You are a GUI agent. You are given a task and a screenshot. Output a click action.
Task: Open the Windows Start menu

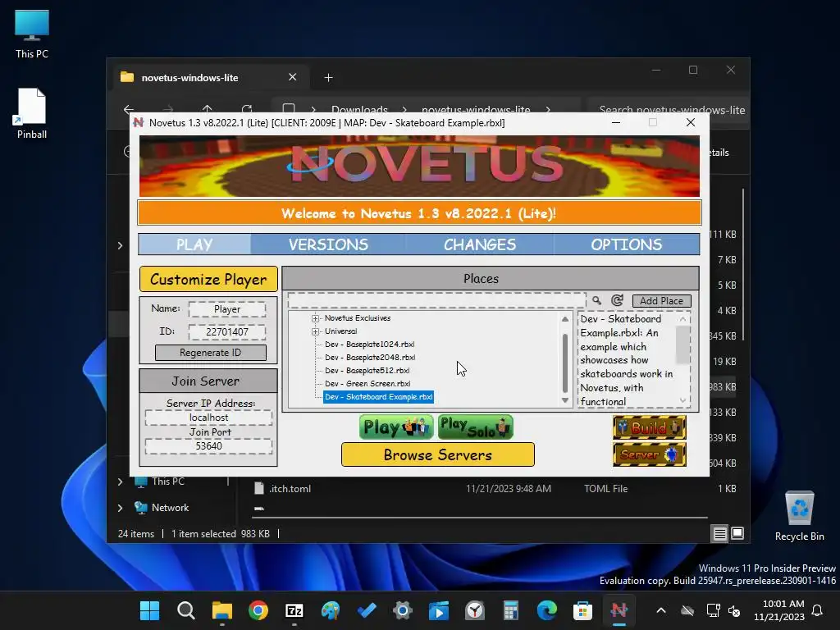(x=149, y=610)
